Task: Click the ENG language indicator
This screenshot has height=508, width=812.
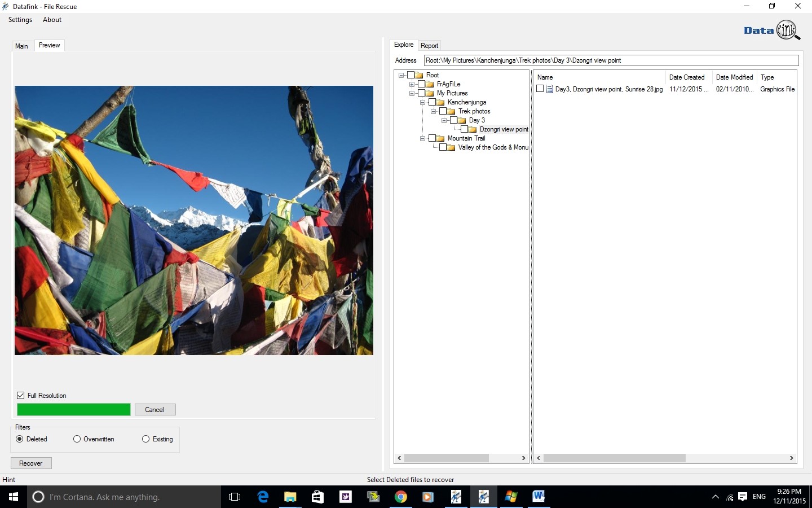Action: tap(759, 497)
